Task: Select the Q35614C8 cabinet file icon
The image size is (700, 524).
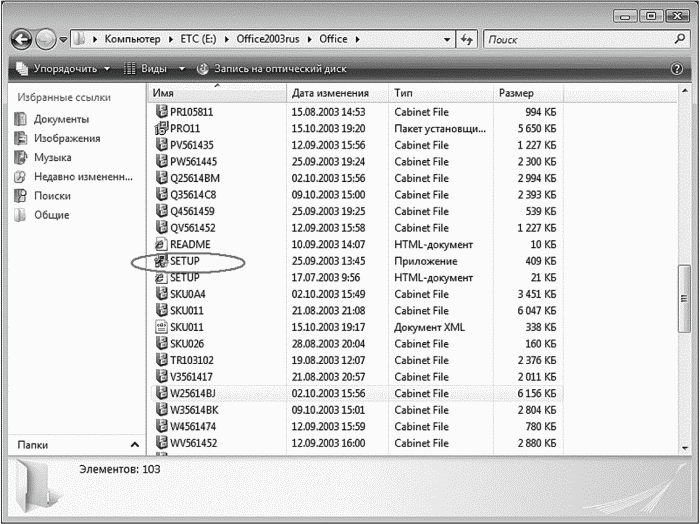Action: [x=161, y=194]
